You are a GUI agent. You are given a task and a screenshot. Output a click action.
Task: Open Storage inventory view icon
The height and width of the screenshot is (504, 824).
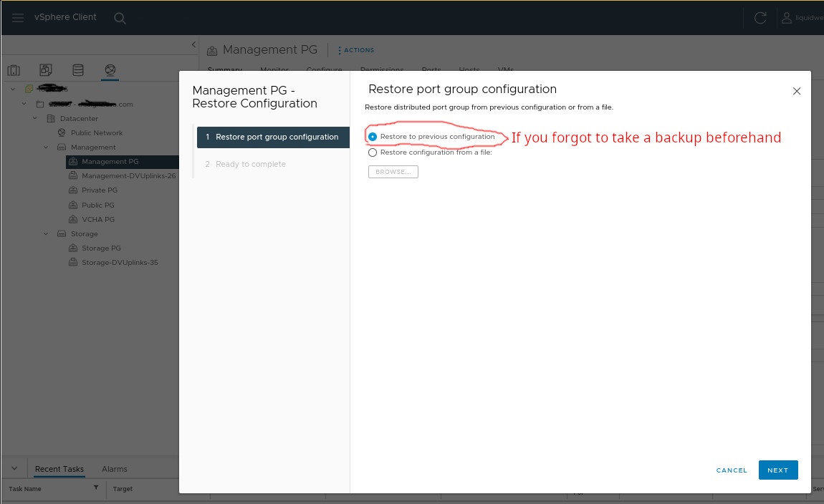pyautogui.click(x=78, y=70)
